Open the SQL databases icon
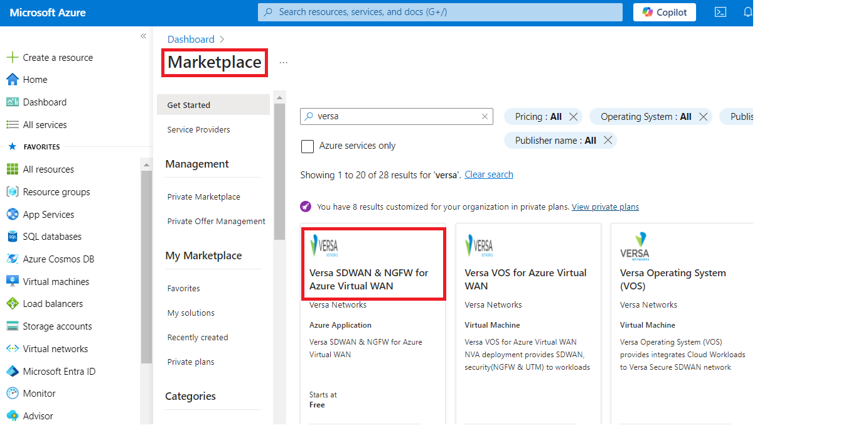This screenshot has width=868, height=430. 12,237
